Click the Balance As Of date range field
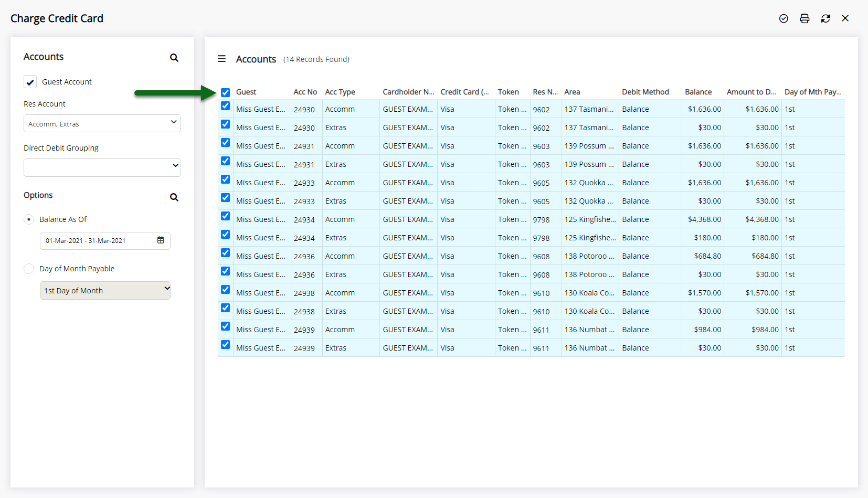Image resolution: width=868 pixels, height=498 pixels. pos(105,240)
